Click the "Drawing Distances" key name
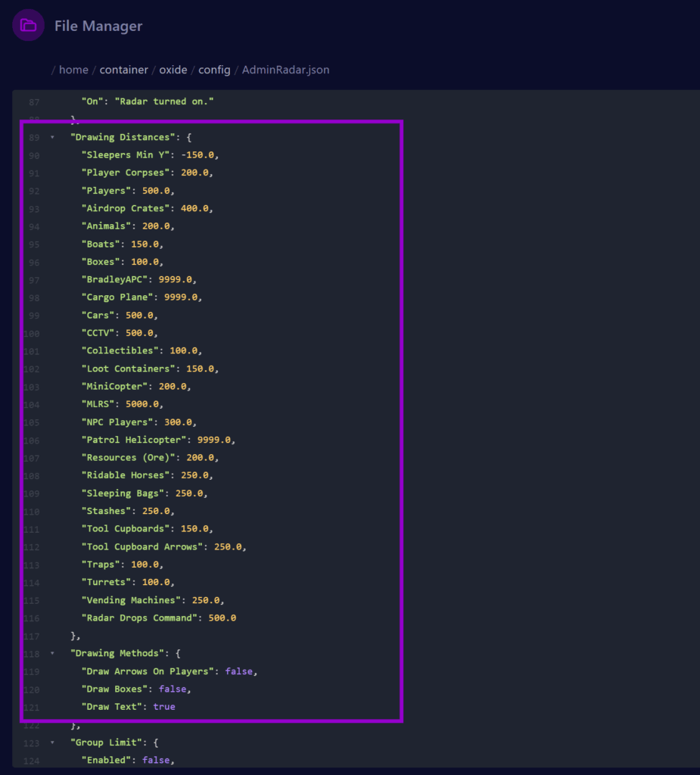This screenshot has height=775, width=700. pos(123,137)
